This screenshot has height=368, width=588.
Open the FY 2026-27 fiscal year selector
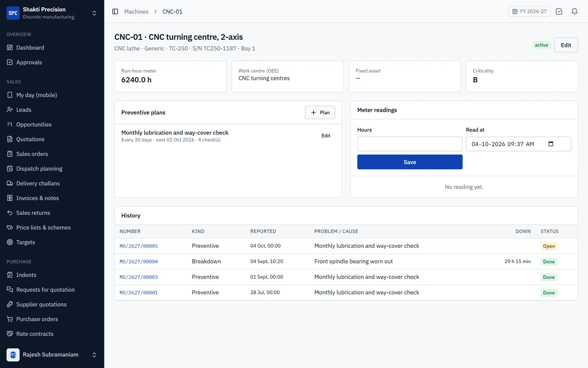coord(529,11)
